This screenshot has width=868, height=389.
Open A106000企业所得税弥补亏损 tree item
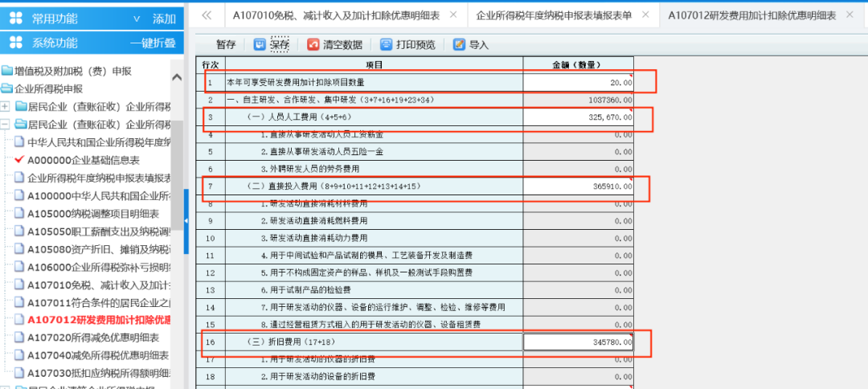click(x=99, y=267)
